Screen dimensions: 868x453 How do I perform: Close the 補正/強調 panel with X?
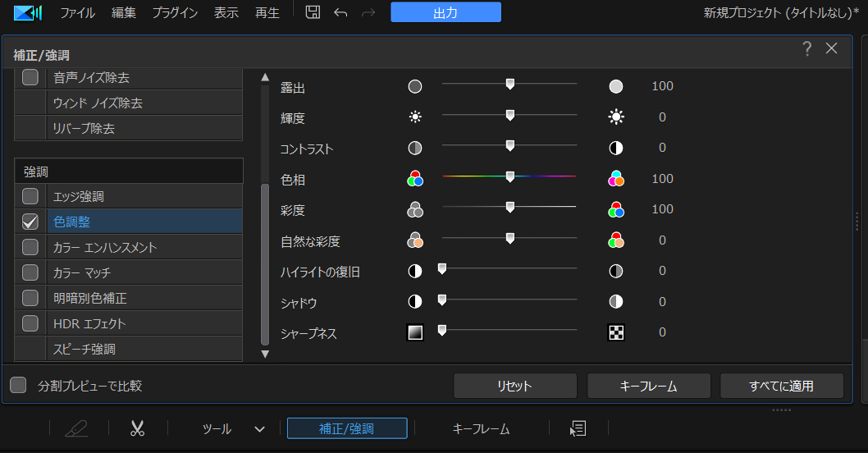coord(831,48)
